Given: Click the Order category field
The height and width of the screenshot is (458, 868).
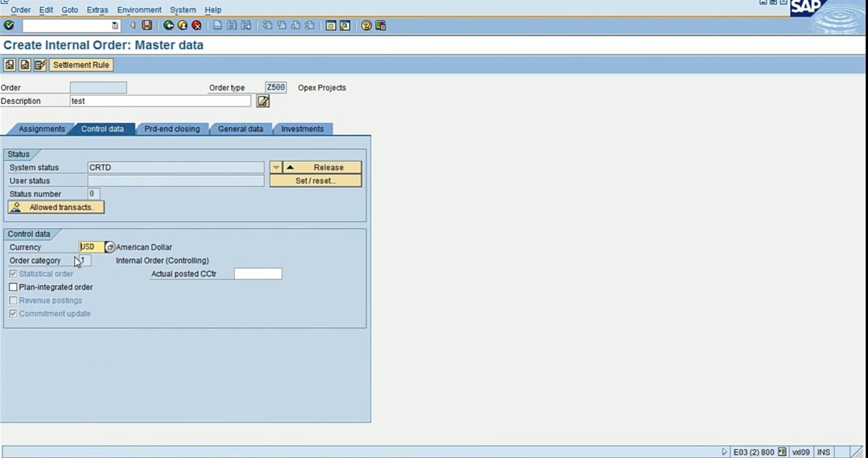Looking at the screenshot, I should 84,260.
